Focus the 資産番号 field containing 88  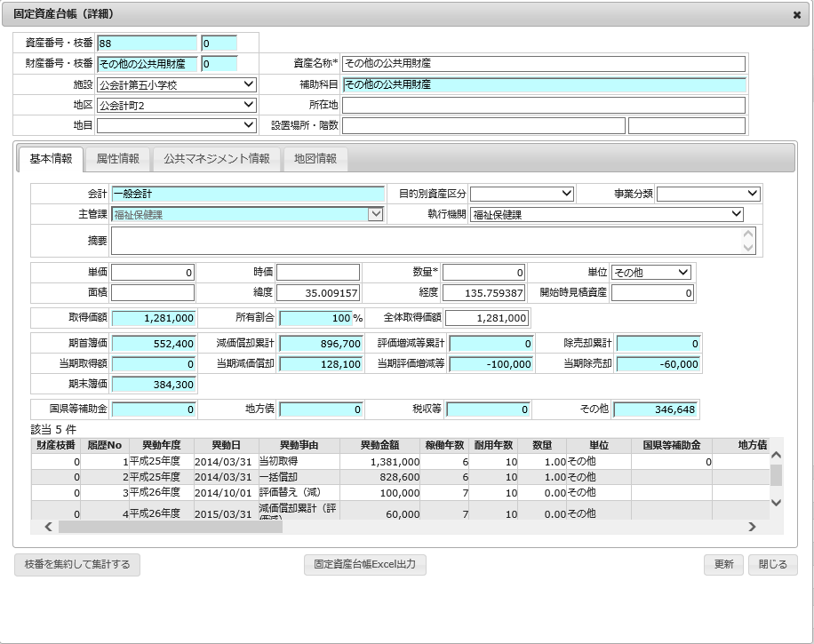[148, 43]
